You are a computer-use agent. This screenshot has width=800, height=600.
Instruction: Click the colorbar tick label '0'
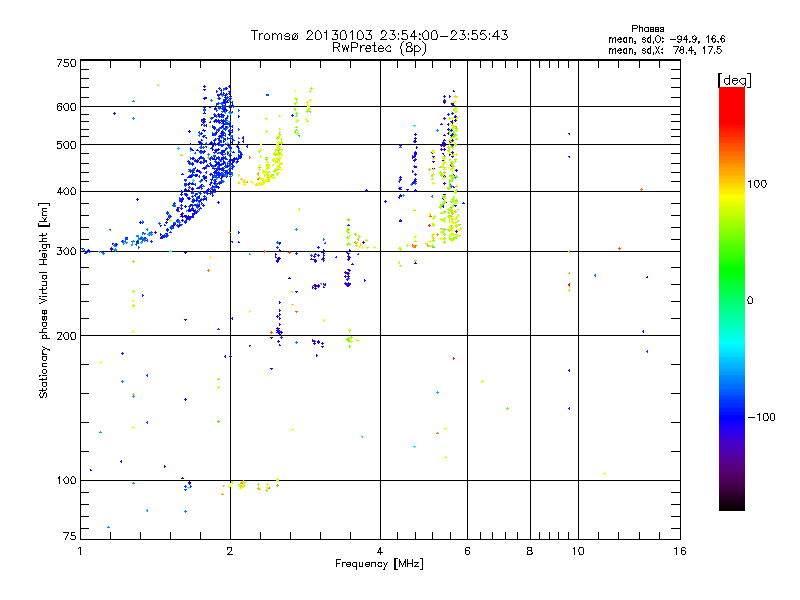pos(750,301)
